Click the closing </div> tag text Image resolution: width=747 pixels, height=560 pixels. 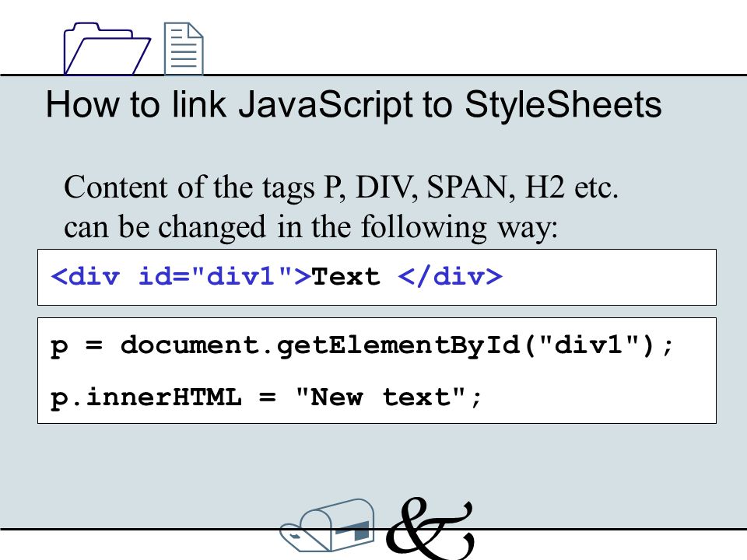(451, 276)
